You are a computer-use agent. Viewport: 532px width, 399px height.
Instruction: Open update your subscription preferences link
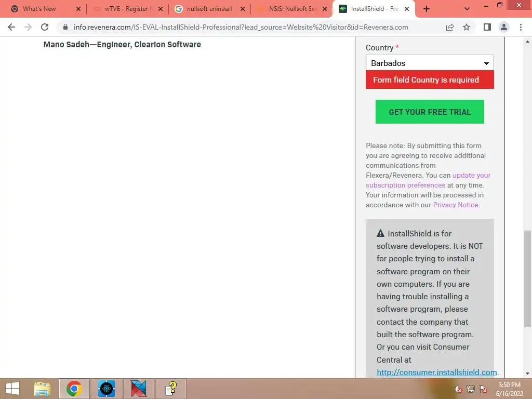click(428, 180)
